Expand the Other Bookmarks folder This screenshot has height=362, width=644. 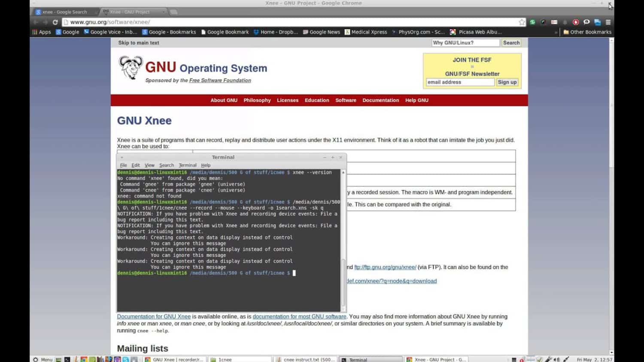[587, 32]
